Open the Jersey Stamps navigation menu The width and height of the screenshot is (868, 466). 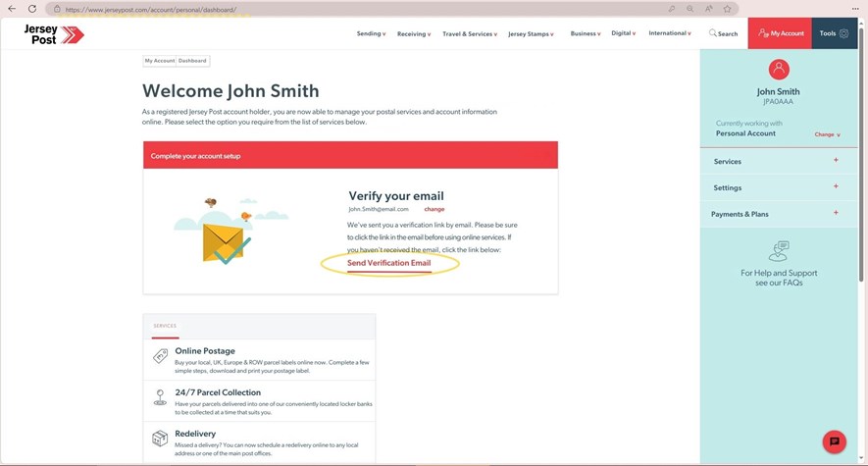531,33
